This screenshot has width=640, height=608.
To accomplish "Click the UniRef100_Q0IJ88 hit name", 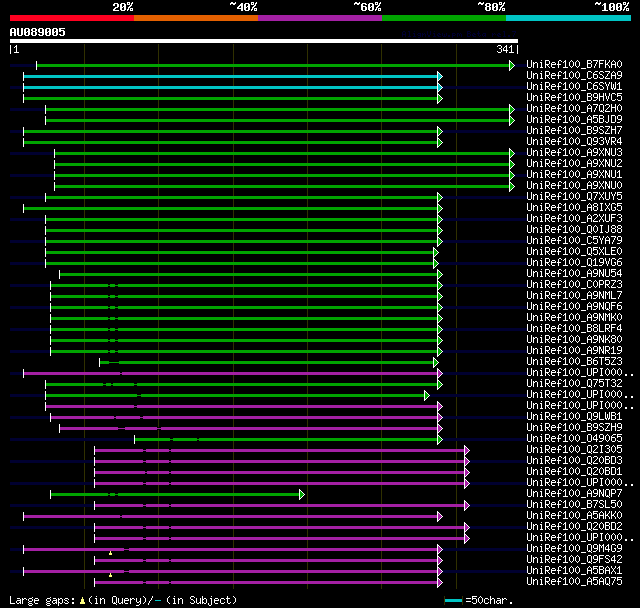I will pyautogui.click(x=574, y=230).
